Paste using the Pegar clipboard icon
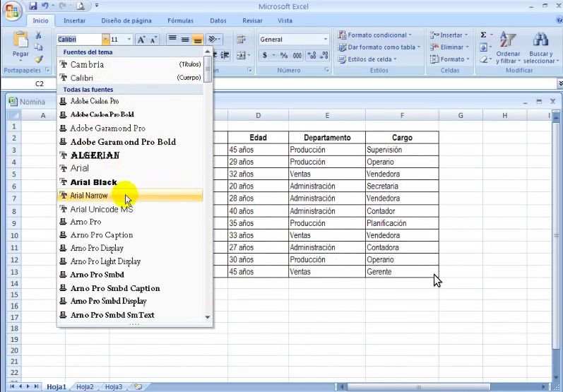Image resolution: width=563 pixels, height=392 pixels. point(20,40)
